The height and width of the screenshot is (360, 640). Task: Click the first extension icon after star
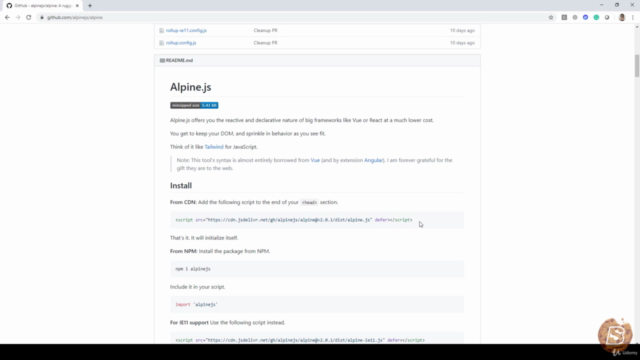564,18
